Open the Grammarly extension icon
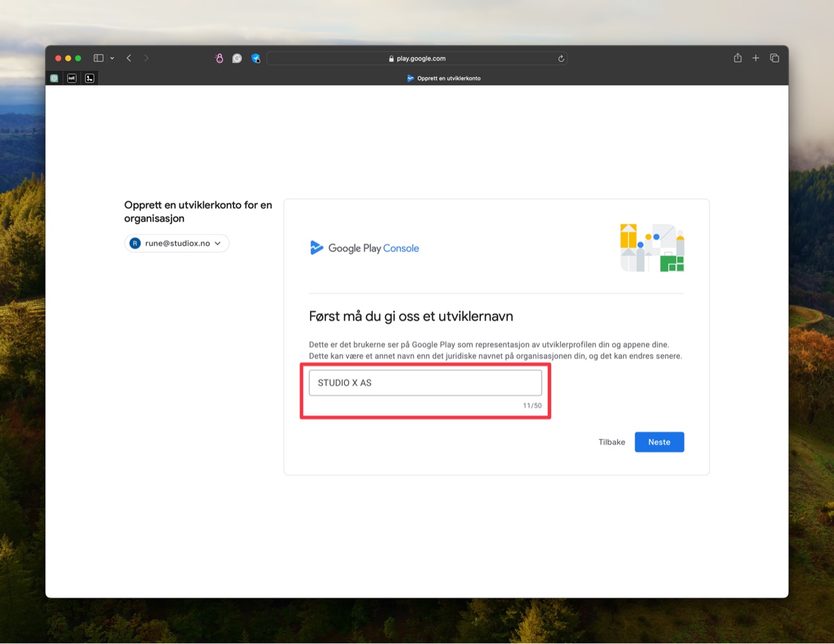Image resolution: width=834 pixels, height=644 pixels. coord(237,58)
